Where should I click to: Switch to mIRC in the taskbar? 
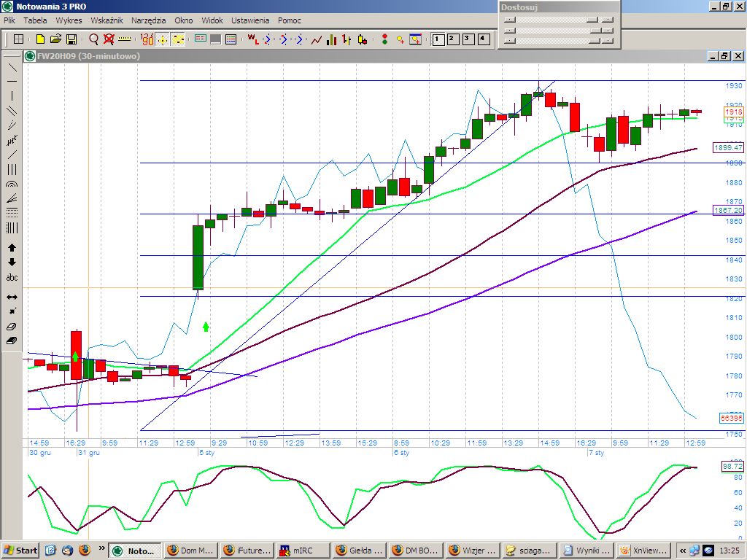pos(303,551)
